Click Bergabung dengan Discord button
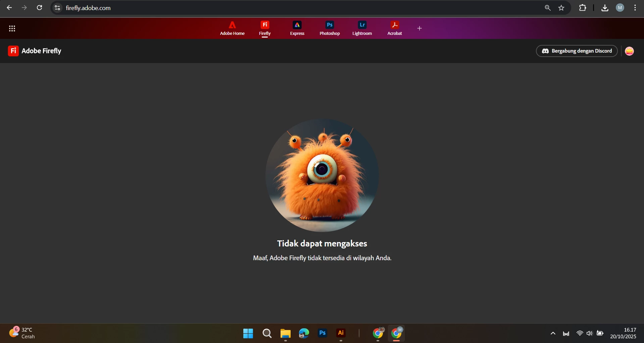This screenshot has width=644, height=343. [577, 51]
